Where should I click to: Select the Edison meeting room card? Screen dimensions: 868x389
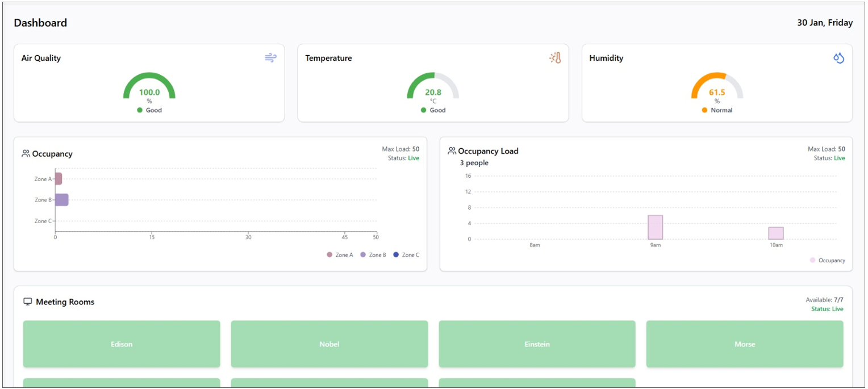click(122, 344)
